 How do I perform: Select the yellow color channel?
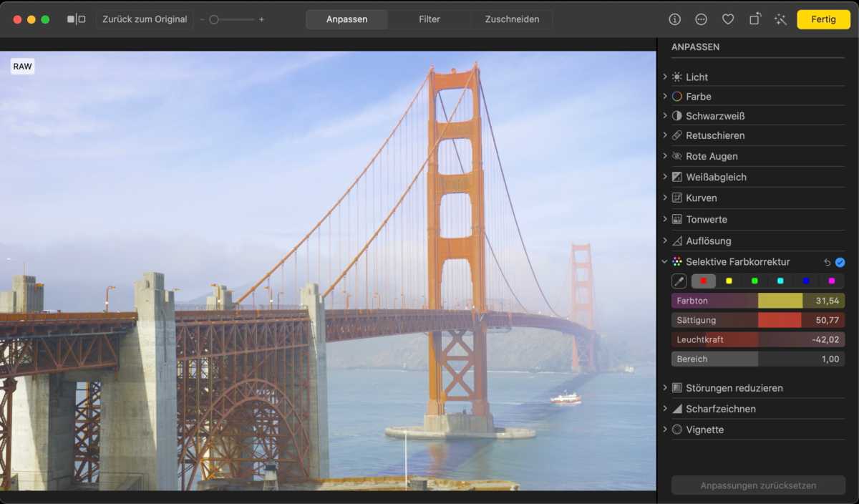coord(729,281)
